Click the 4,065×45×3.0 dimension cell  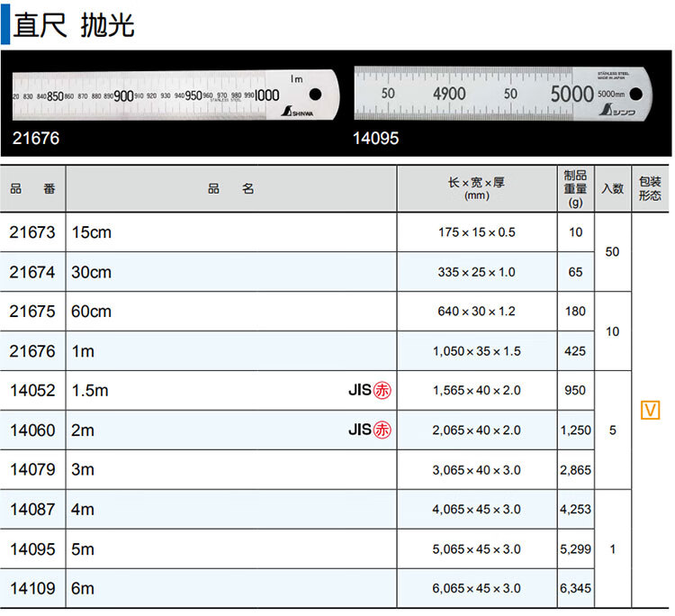476,510
